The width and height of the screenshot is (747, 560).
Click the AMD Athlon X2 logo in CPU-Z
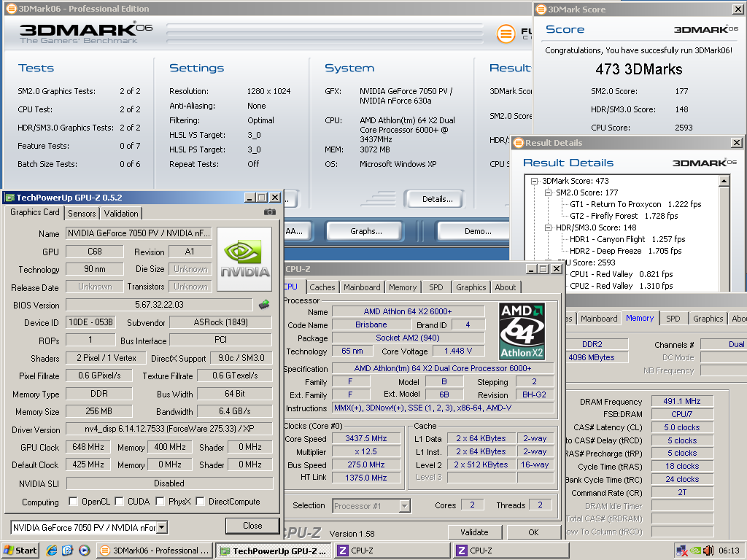point(522,331)
